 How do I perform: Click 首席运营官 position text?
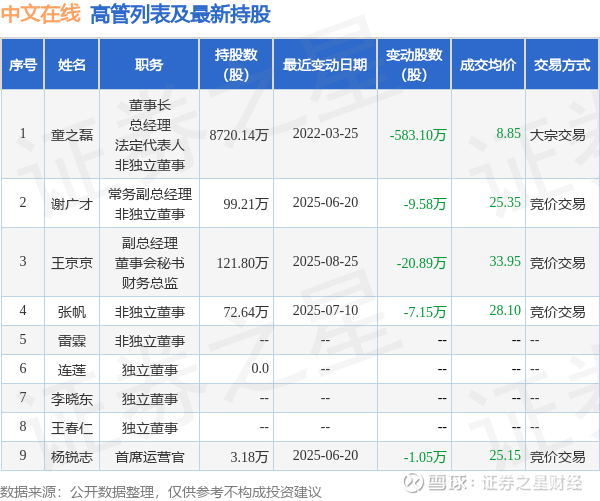(x=150, y=457)
